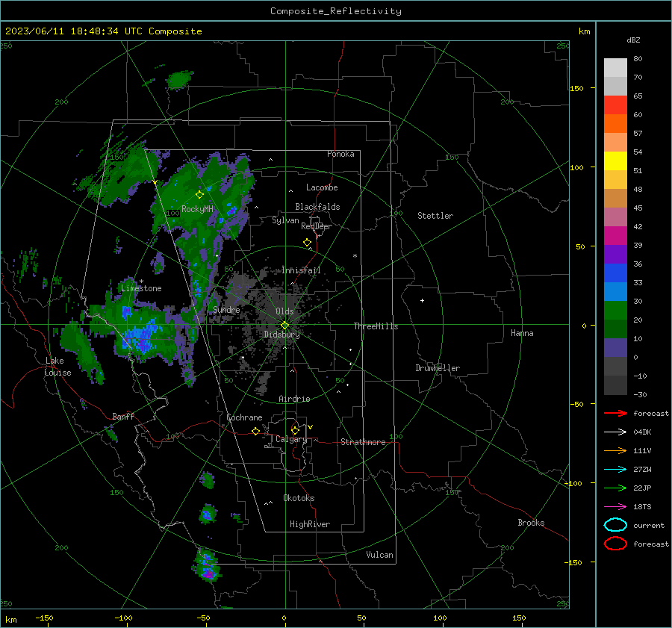
Task: Click the Drumheller town label
Action: (438, 368)
